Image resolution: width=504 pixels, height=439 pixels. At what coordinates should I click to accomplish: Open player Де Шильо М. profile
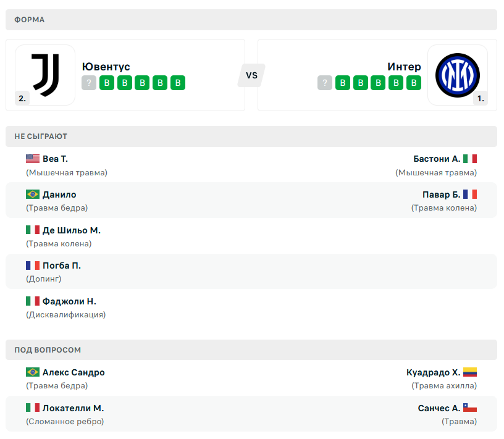pyautogui.click(x=72, y=230)
